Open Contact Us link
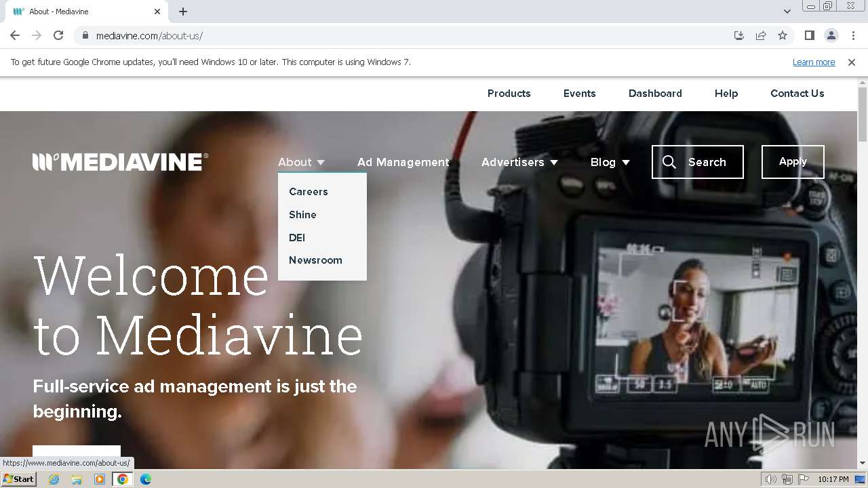 [797, 94]
